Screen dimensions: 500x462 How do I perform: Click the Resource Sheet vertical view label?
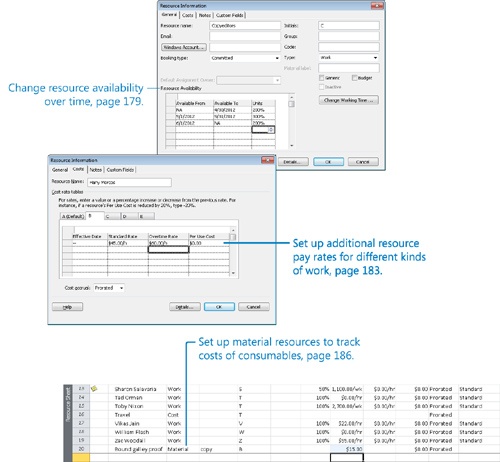(68, 404)
